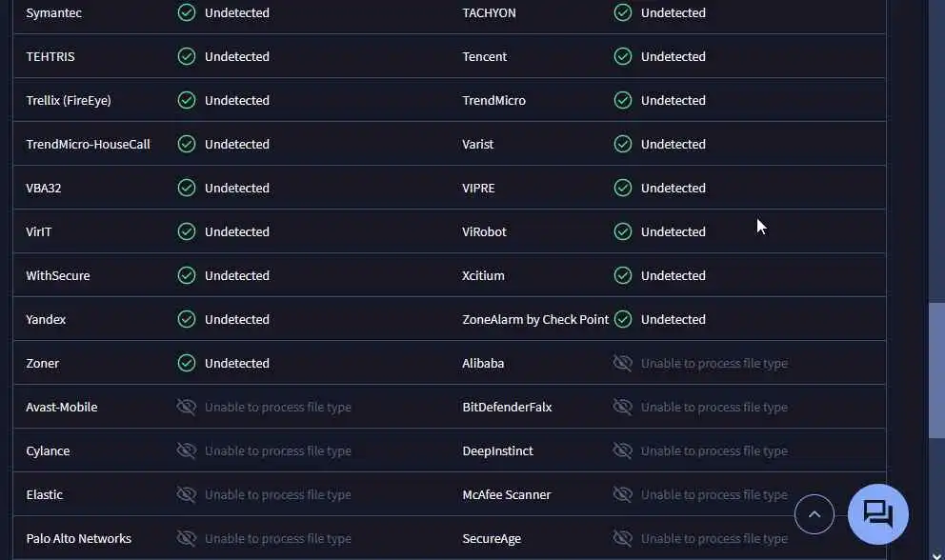Click the crossed-eye icon for Avast-Mobile
This screenshot has height=560, width=945.
(187, 407)
